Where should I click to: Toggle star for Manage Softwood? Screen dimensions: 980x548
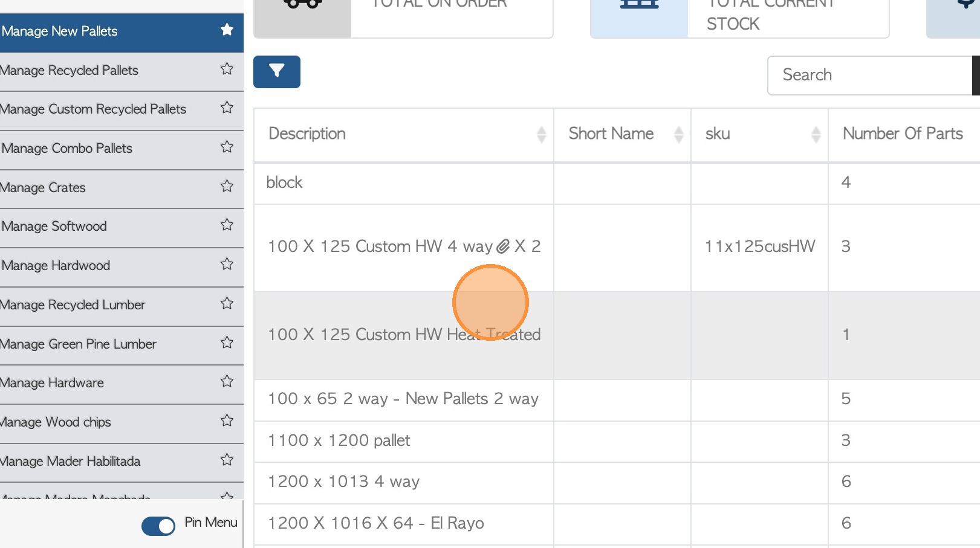click(x=227, y=225)
